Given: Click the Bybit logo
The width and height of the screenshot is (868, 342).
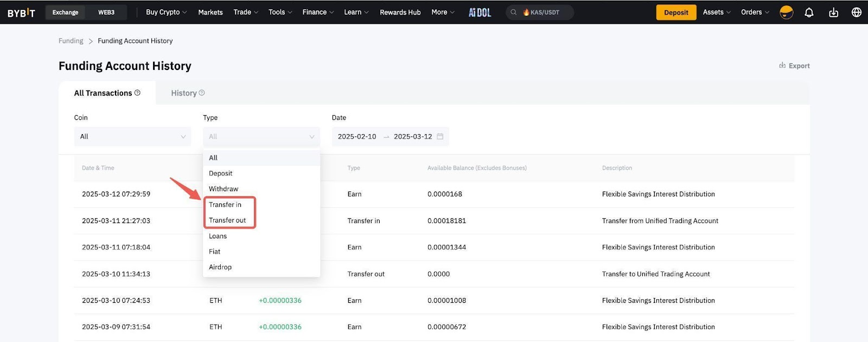Looking at the screenshot, I should [x=21, y=12].
